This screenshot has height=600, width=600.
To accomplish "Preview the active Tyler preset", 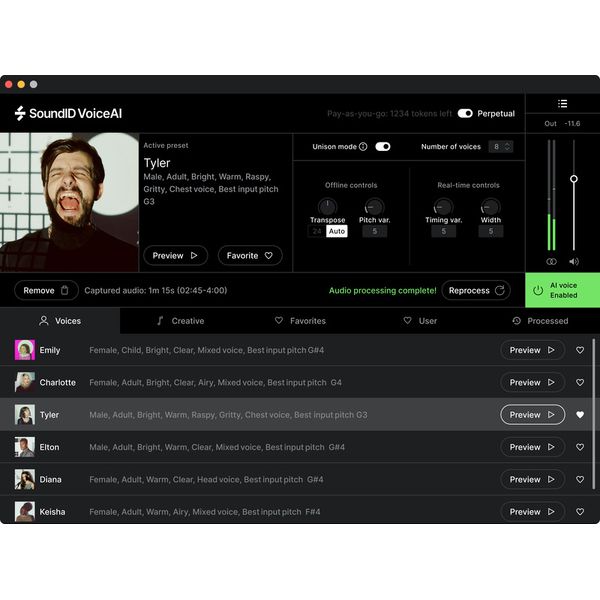I will [176, 255].
